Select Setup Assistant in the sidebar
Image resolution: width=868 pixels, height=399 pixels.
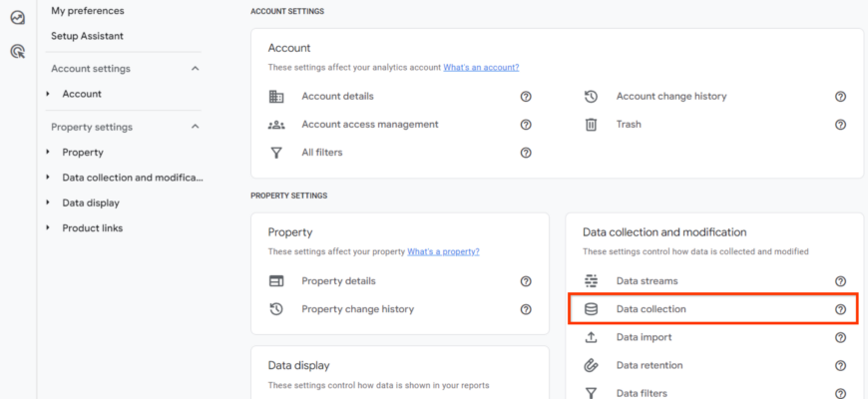click(x=88, y=36)
